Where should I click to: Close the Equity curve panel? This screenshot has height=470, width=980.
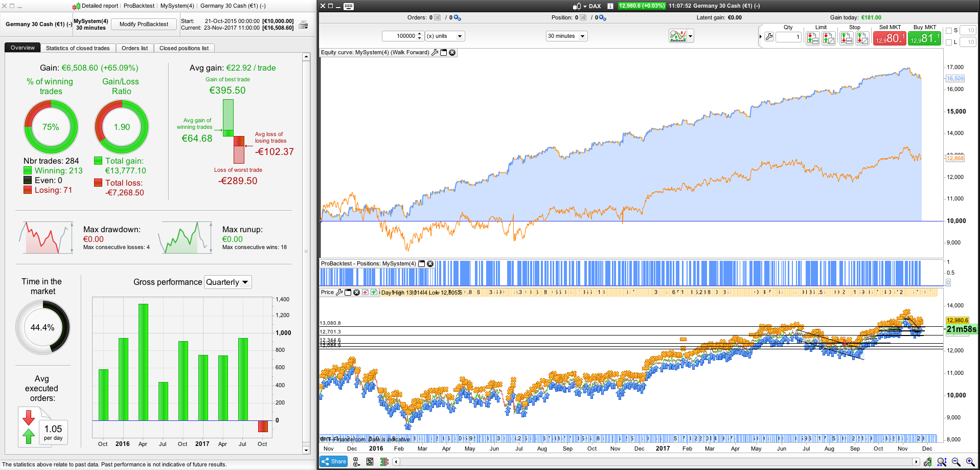click(x=452, y=53)
